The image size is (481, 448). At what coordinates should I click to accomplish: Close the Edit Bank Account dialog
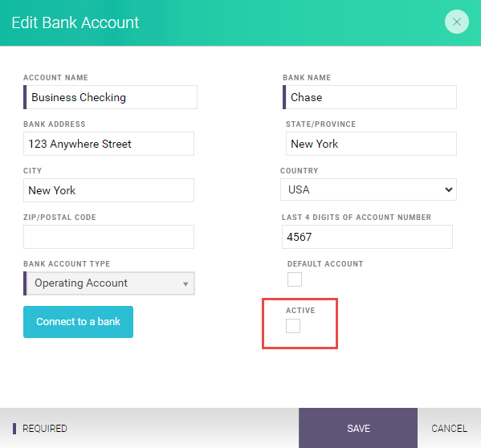tap(456, 22)
